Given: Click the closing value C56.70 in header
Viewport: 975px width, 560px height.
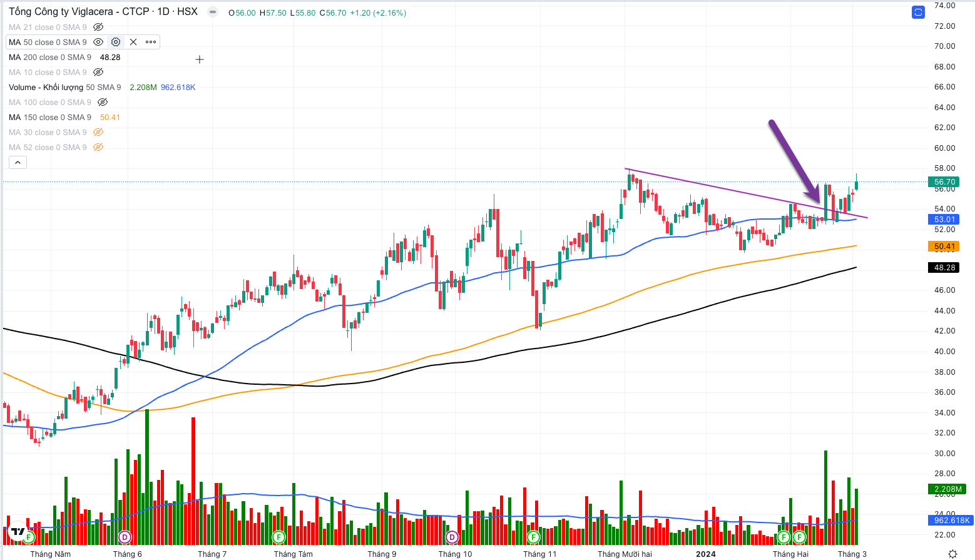Looking at the screenshot, I should [x=332, y=13].
